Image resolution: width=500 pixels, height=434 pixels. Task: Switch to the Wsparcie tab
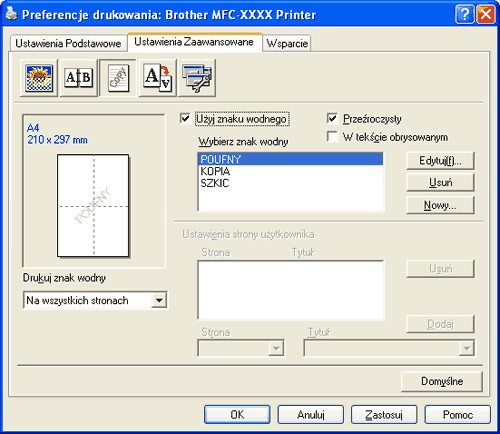click(287, 43)
